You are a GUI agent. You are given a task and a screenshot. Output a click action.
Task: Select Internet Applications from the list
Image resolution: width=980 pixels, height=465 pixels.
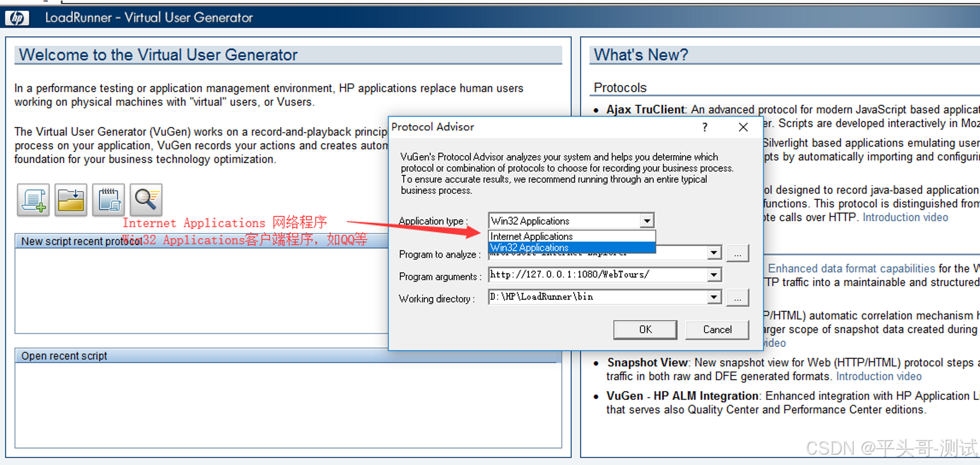[572, 236]
